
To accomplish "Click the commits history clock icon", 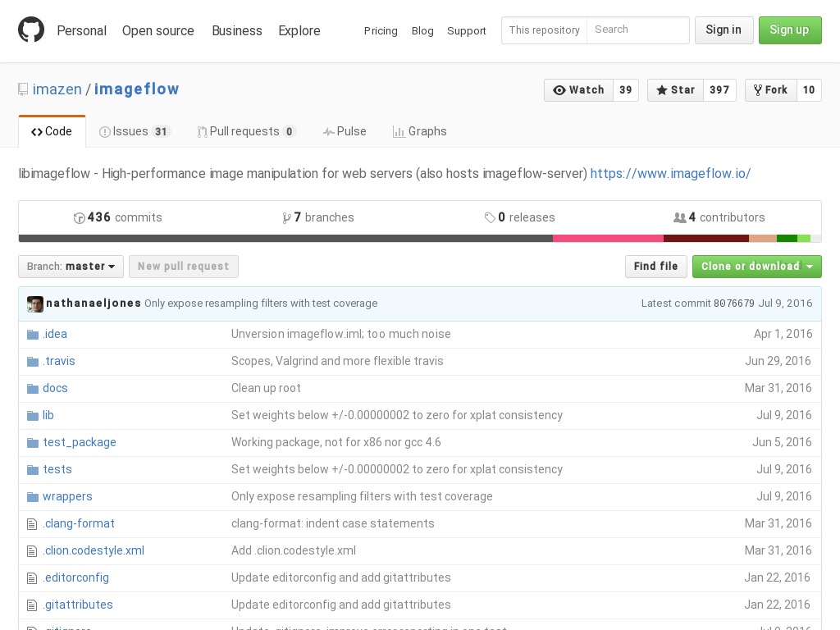I will click(80, 217).
